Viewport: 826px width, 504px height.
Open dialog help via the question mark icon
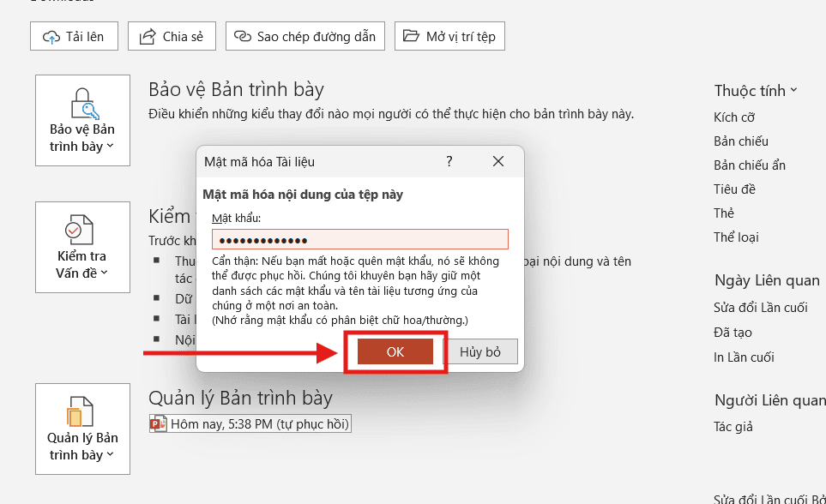[449, 161]
